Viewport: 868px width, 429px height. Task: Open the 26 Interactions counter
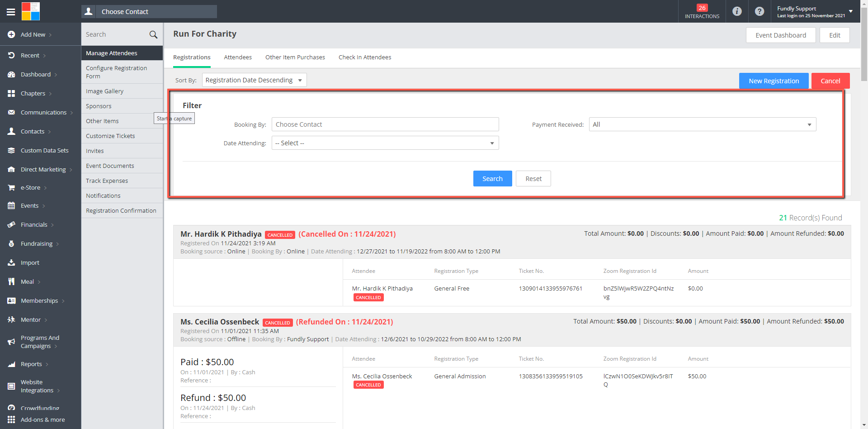pos(702,11)
